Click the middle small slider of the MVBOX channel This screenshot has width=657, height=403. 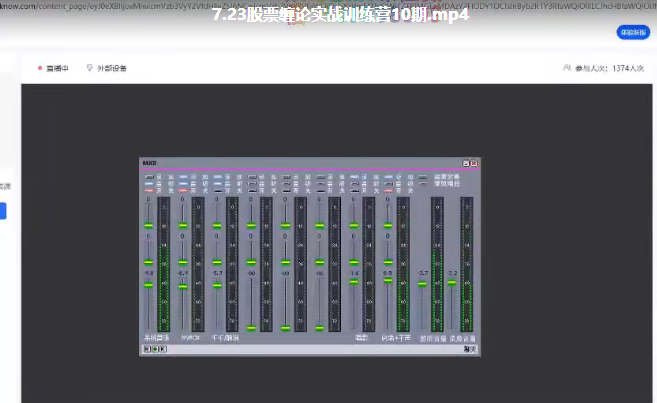(x=183, y=262)
